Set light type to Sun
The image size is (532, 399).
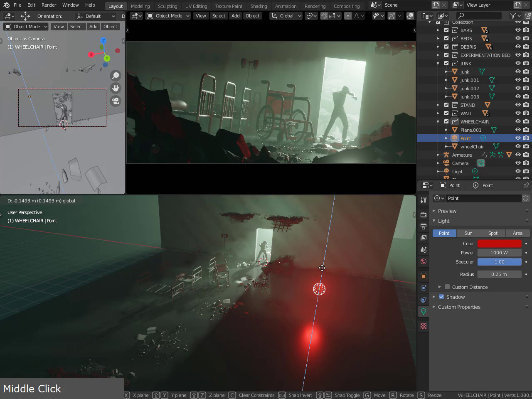coord(468,233)
